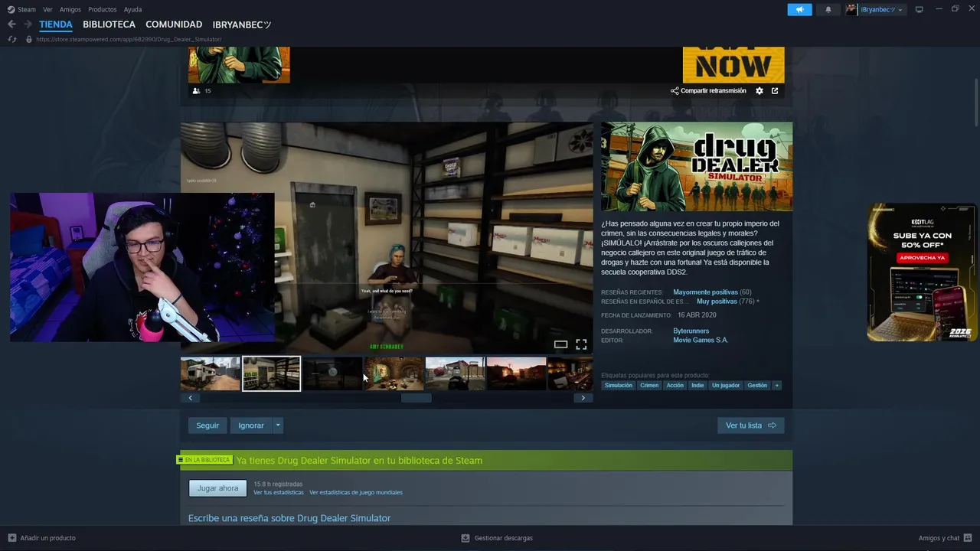Click the broadcast viewers count icon
The width and height of the screenshot is (980, 551).
(x=197, y=90)
